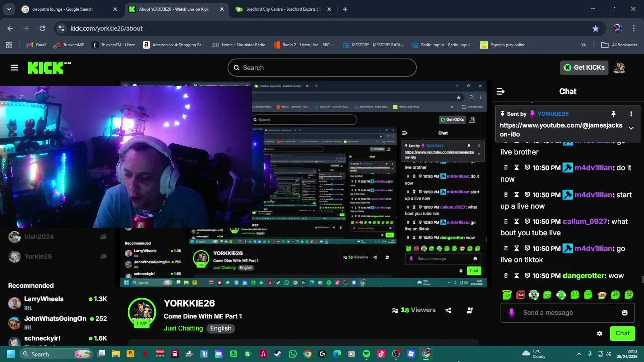The width and height of the screenshot is (644, 362).
Task: Reload the page
Action: (42, 28)
